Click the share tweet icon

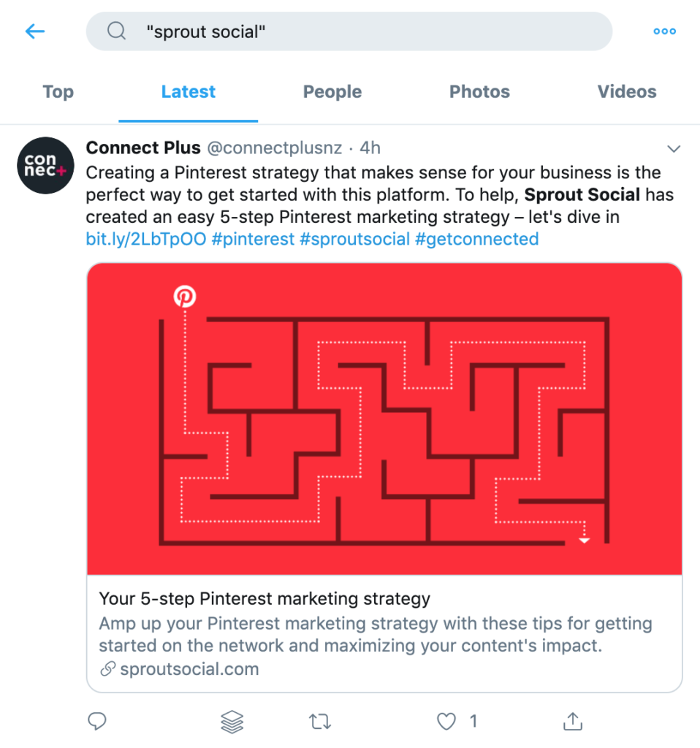(x=573, y=722)
